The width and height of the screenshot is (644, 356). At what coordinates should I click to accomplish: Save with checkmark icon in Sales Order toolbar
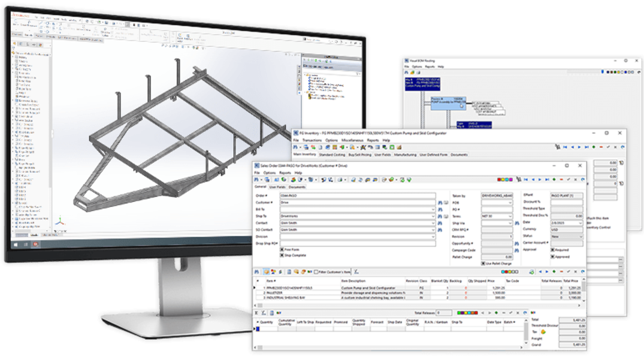click(569, 180)
